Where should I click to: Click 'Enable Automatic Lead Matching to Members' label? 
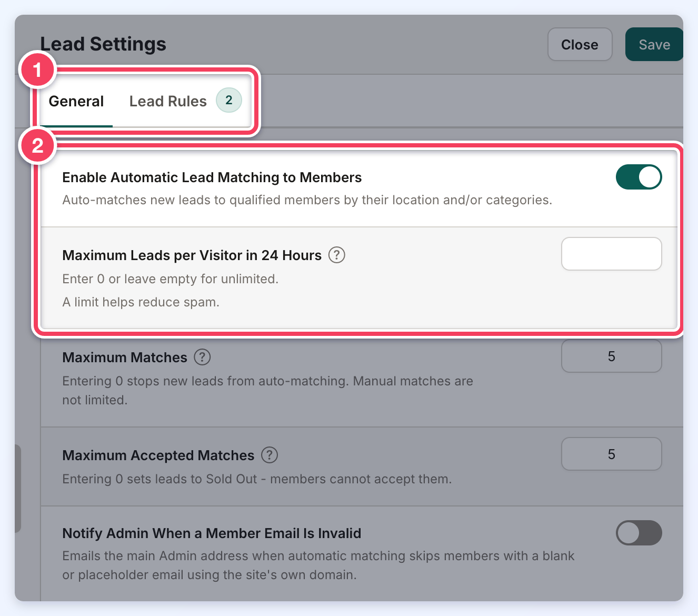click(212, 177)
